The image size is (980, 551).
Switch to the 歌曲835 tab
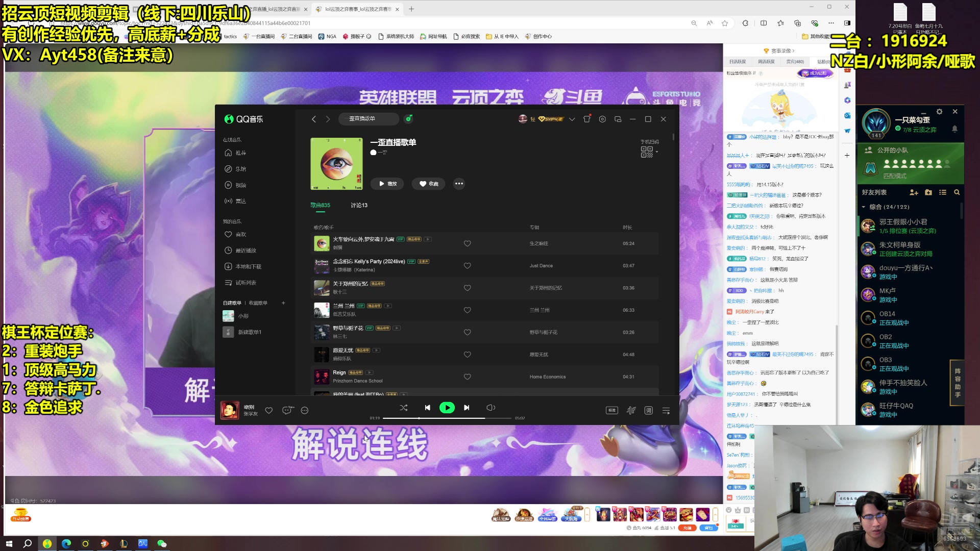(320, 206)
